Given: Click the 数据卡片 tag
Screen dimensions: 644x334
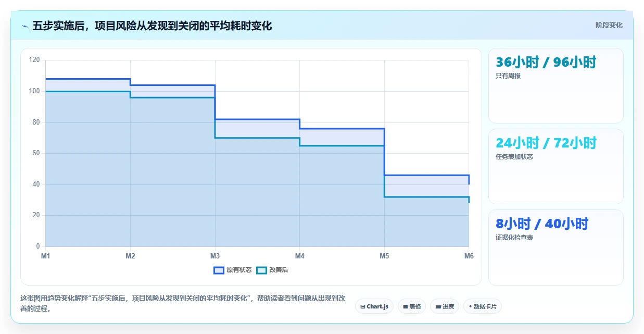Looking at the screenshot, I should pyautogui.click(x=483, y=306).
